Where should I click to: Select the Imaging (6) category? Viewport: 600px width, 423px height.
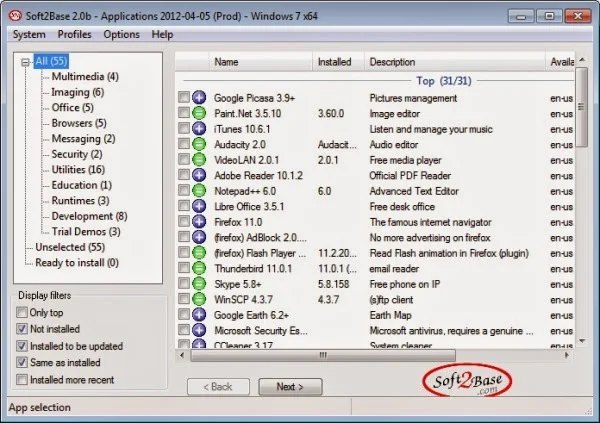point(78,92)
